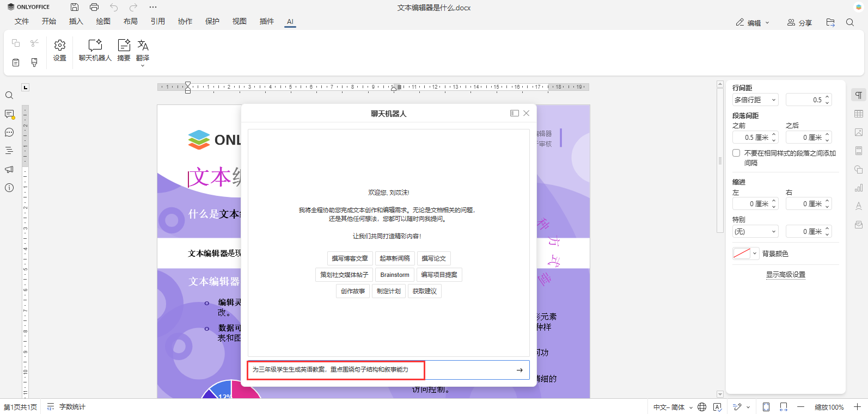Click the Paste clipboard icon
This screenshot has width=868, height=414.
coord(16,63)
